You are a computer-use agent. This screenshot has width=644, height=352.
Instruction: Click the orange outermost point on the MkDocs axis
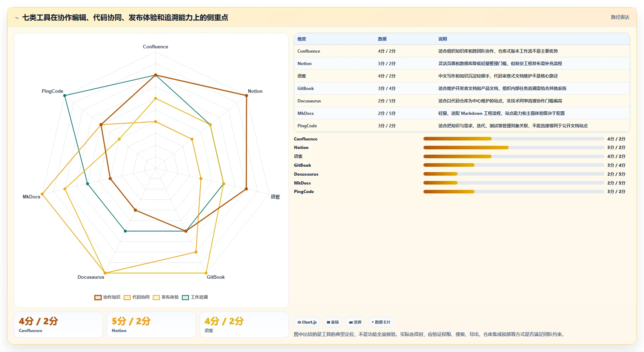[x=42, y=194]
